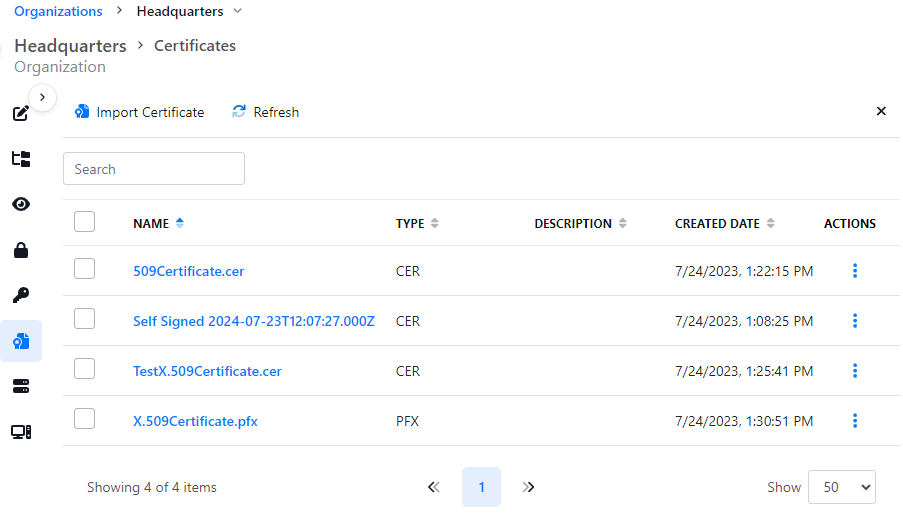Viewport: 903px width, 528px height.
Task: Expand the collapsed sidebar with chevron button
Action: coord(42,97)
